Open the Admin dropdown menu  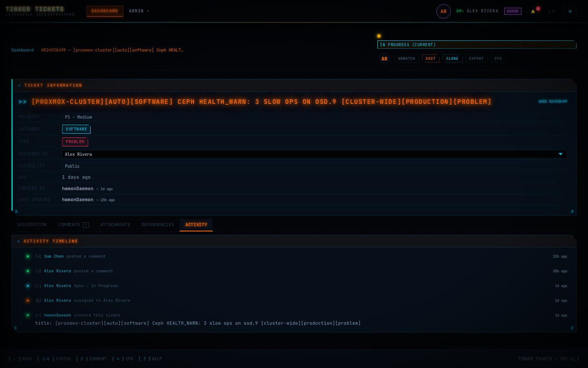click(x=139, y=11)
